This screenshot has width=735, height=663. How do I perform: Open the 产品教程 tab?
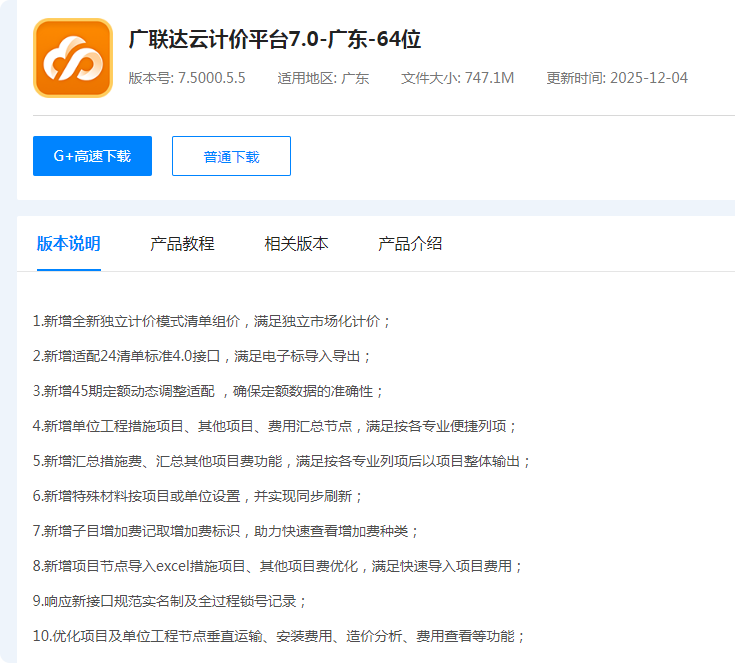pos(182,244)
